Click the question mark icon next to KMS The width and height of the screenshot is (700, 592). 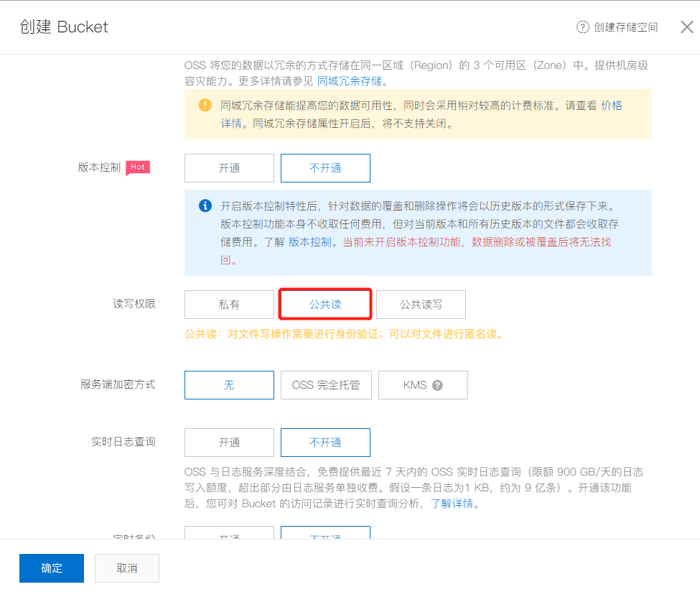click(439, 385)
